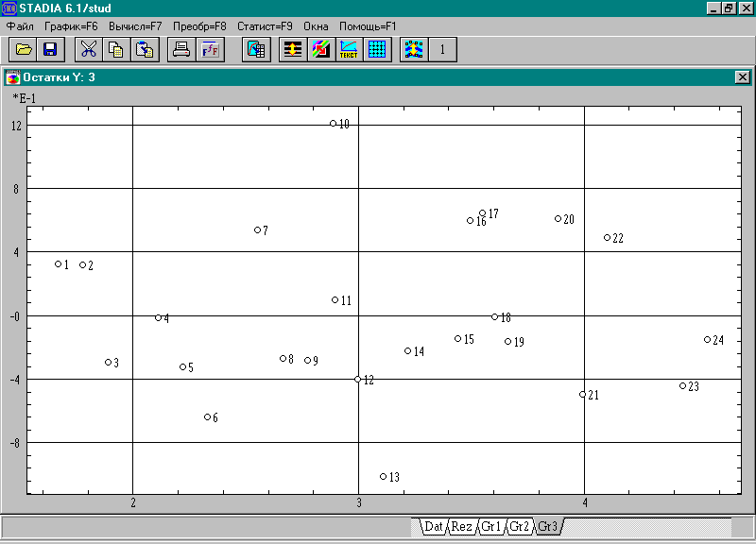Open the Преобр=F8 menu
The height and width of the screenshot is (544, 756).
199,26
